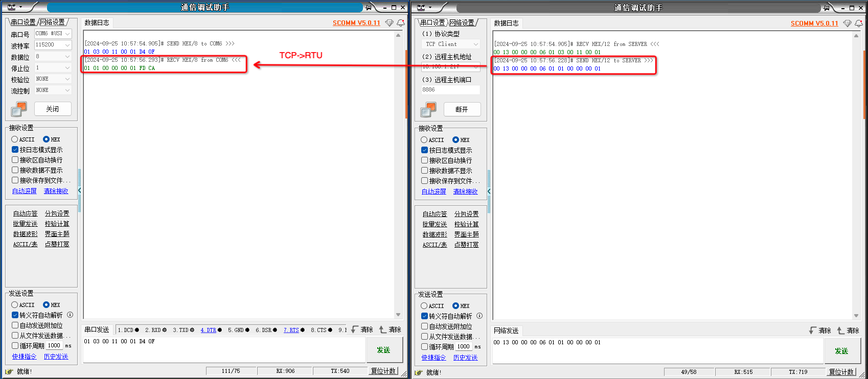Click the left data log vertical scrollbar
Viewport: 868px width, 379px height.
398,174
